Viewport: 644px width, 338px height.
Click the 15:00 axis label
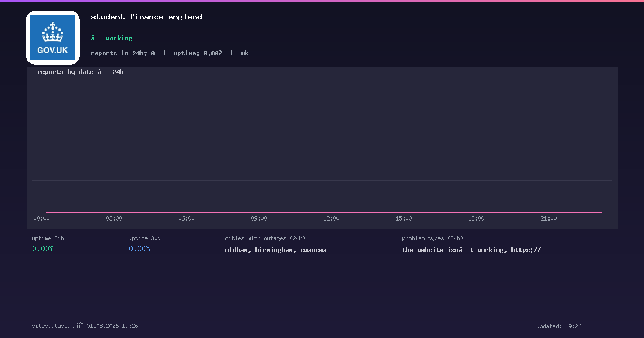404,218
